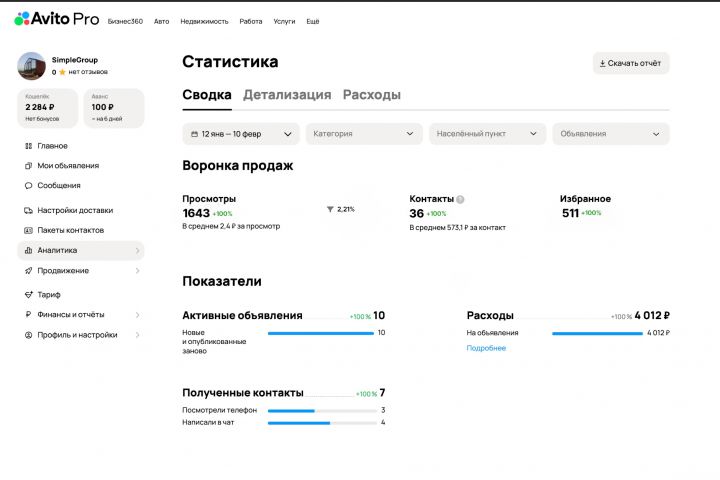This screenshot has height=480, width=720.
Task: Click the Избранное value 511
Action: click(570, 213)
